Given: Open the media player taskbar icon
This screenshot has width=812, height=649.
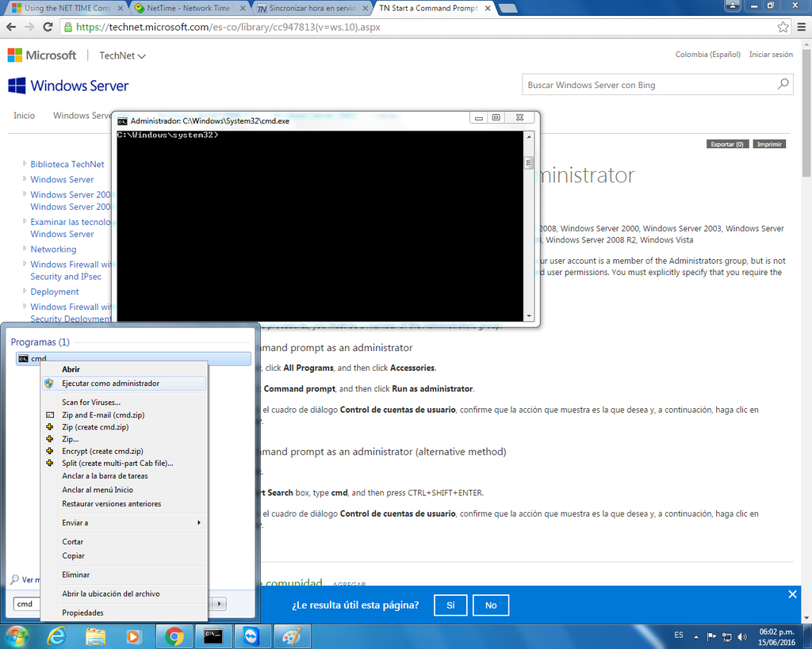Looking at the screenshot, I should coord(133,636).
